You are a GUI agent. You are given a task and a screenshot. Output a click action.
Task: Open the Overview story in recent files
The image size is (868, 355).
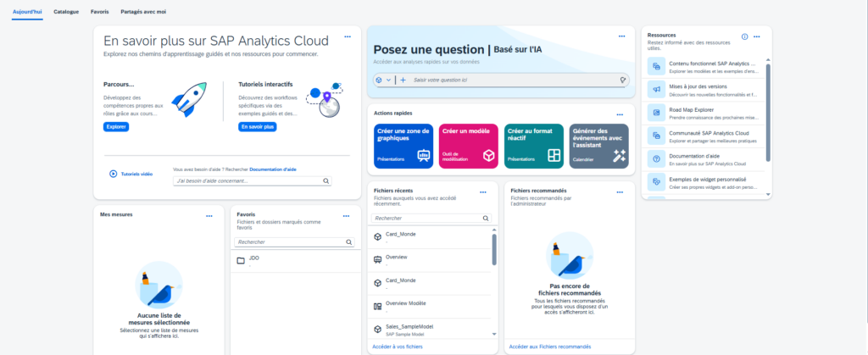pos(429,260)
